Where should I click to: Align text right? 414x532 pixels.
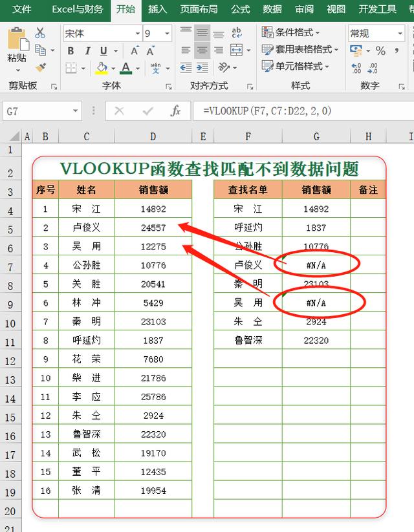coord(219,50)
